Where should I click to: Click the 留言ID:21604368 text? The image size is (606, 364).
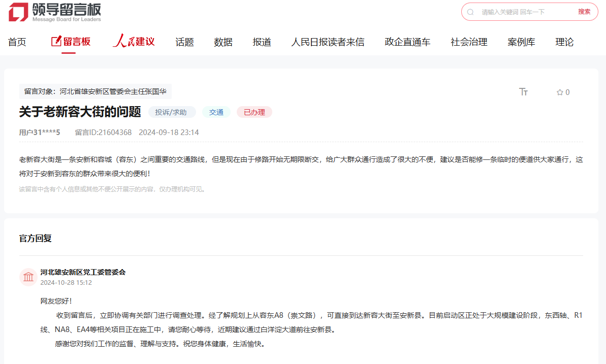point(103,133)
